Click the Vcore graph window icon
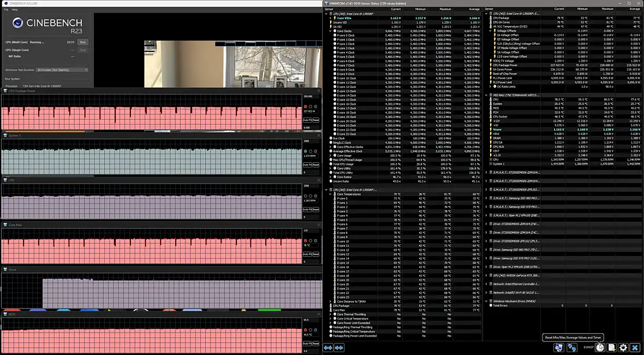The image size is (644, 355). tap(5, 270)
